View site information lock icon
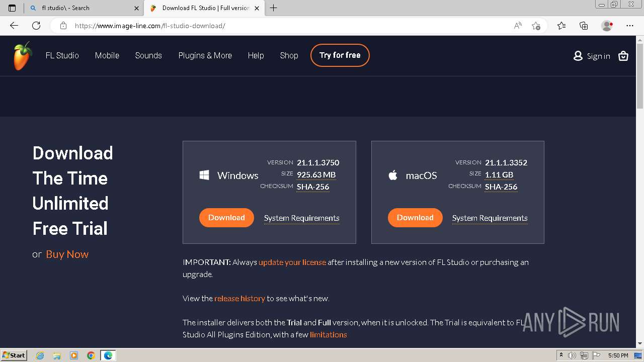644x362 pixels. (x=63, y=26)
